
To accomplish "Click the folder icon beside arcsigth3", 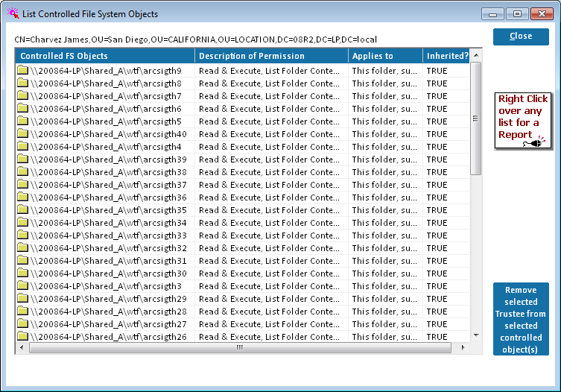I will [22, 286].
